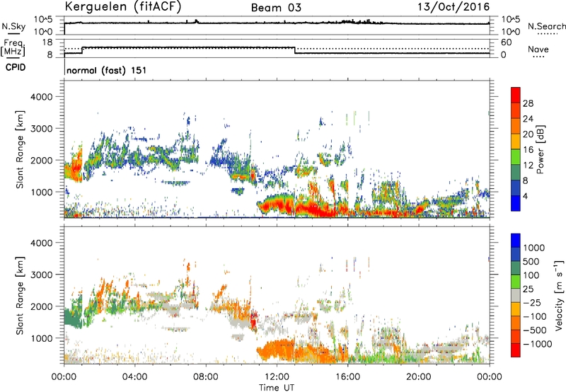Click the red bottom of the velocity color bar

pyautogui.click(x=516, y=350)
